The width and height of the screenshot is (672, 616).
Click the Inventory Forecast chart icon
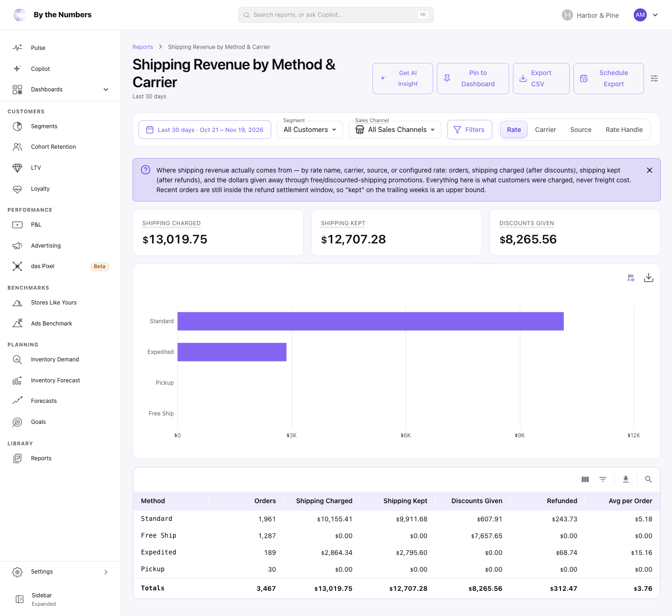click(17, 381)
